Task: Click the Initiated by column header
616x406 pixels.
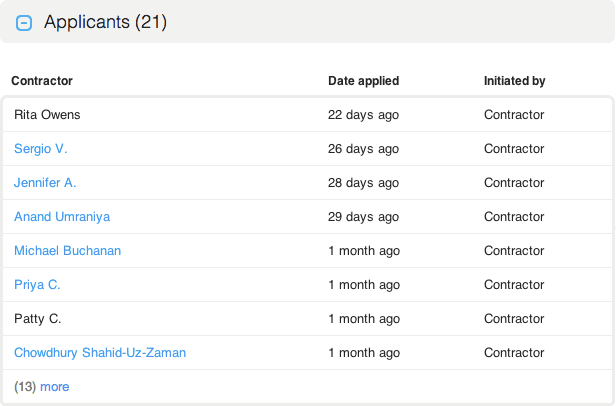Action: 514,81
